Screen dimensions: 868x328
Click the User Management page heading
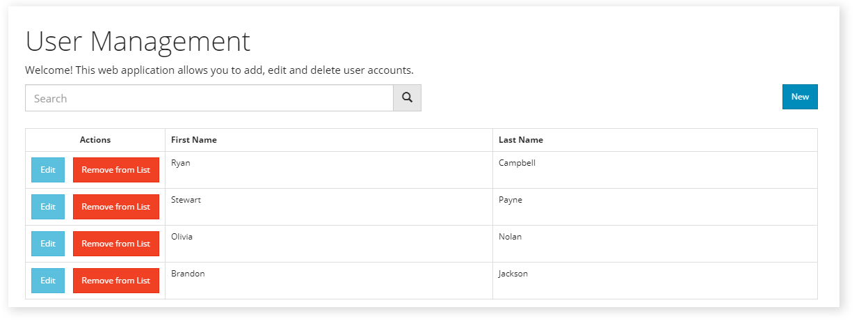coord(138,42)
